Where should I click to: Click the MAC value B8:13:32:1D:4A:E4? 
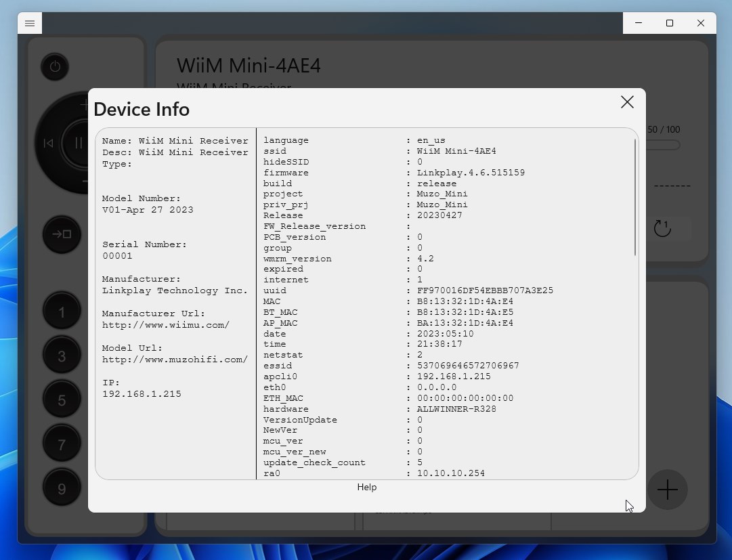coord(465,301)
